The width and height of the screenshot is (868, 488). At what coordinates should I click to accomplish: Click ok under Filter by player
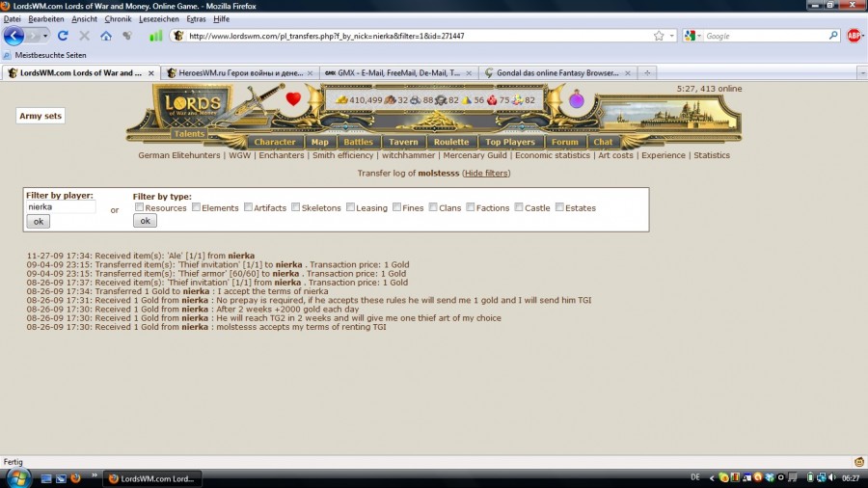pos(39,221)
